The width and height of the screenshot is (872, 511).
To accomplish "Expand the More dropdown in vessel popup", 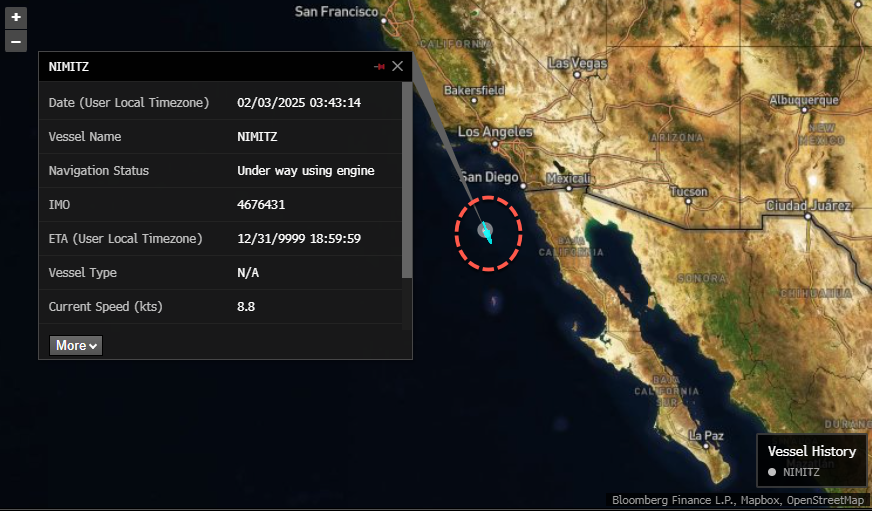I will pos(76,345).
